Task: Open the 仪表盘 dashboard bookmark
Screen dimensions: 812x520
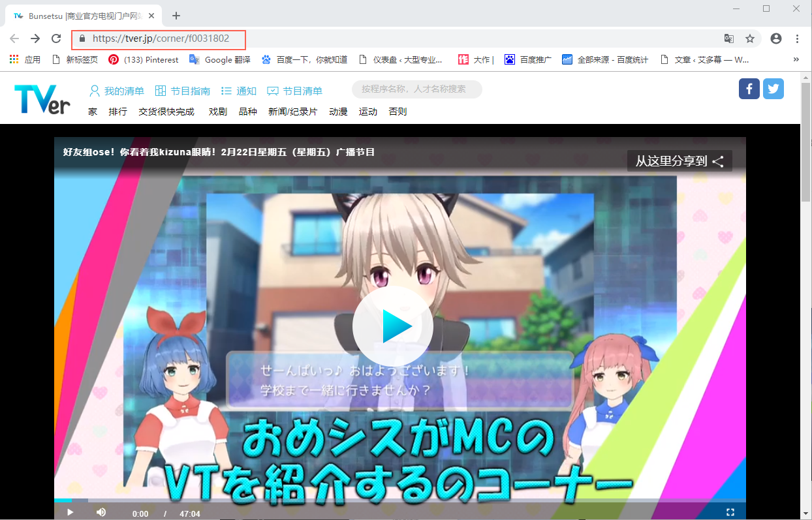Action: 401,59
